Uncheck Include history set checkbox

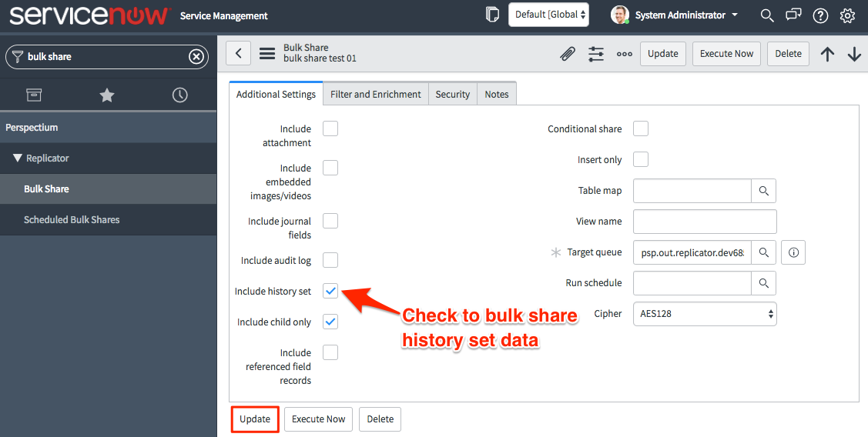[330, 291]
